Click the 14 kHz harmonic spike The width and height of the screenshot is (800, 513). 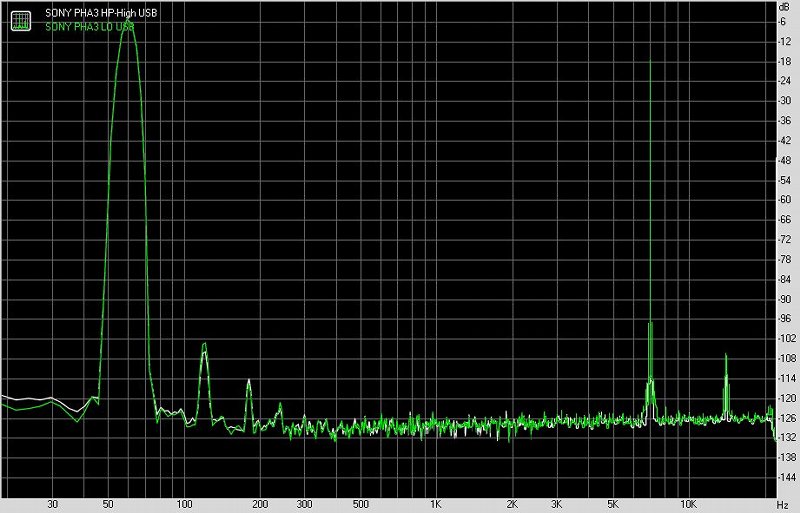coord(726,355)
